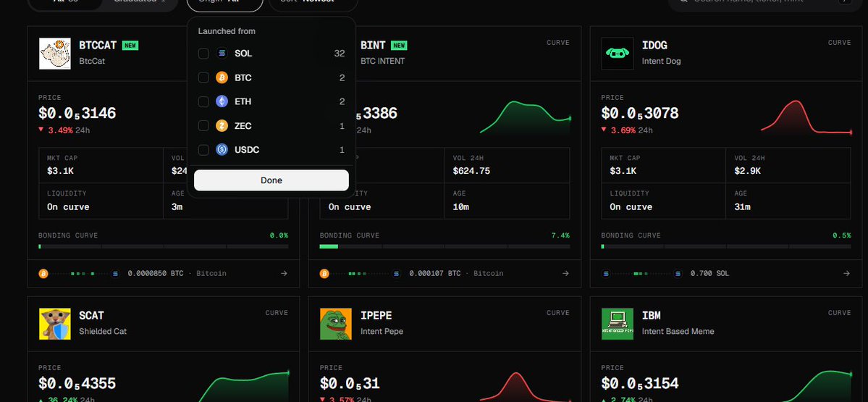Open the SCAT token title
The image size is (868, 402).
pos(91,316)
